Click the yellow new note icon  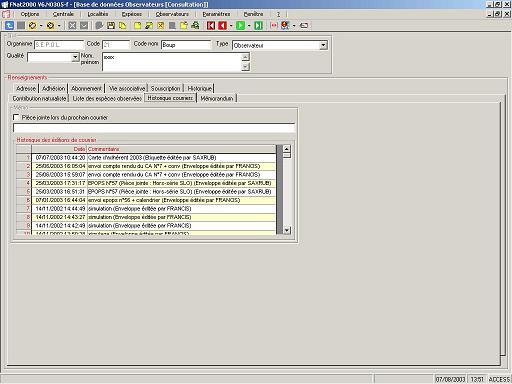click(138, 25)
